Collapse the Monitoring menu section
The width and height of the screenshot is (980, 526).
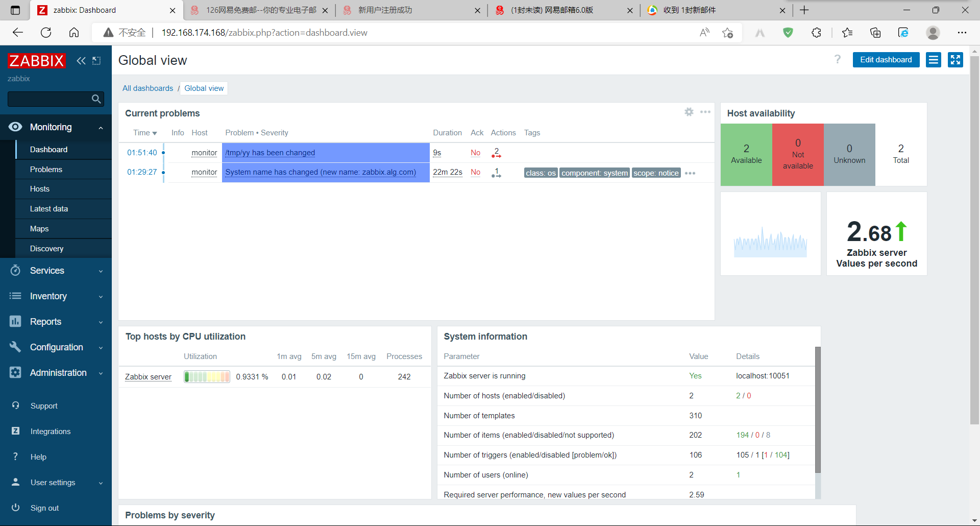(x=56, y=127)
